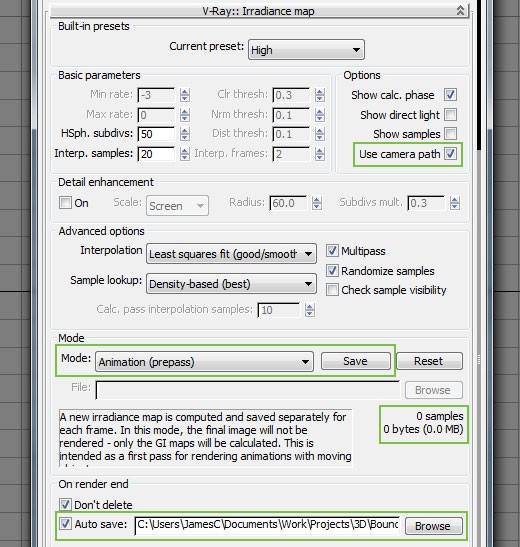Click the Calc. pass interpolation samples spinner
The image size is (520, 547).
coord(310,310)
